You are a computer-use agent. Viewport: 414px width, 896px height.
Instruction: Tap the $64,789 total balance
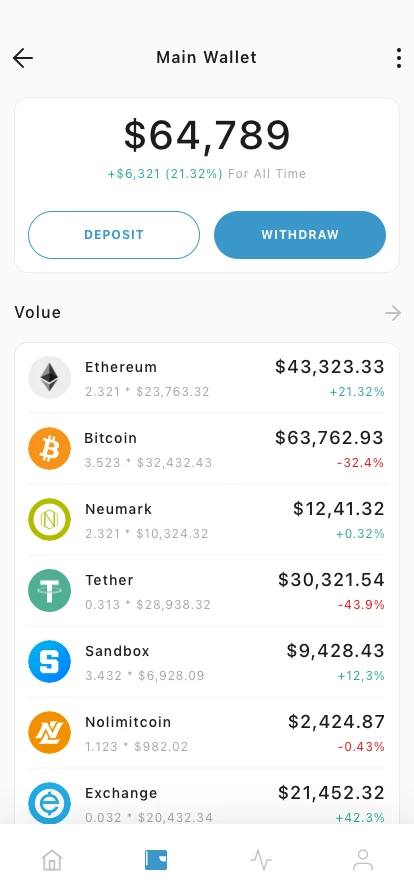pos(207,136)
